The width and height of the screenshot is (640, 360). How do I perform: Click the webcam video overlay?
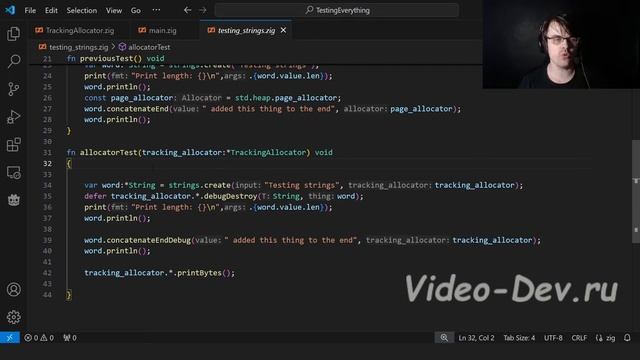pyautogui.click(x=561, y=44)
